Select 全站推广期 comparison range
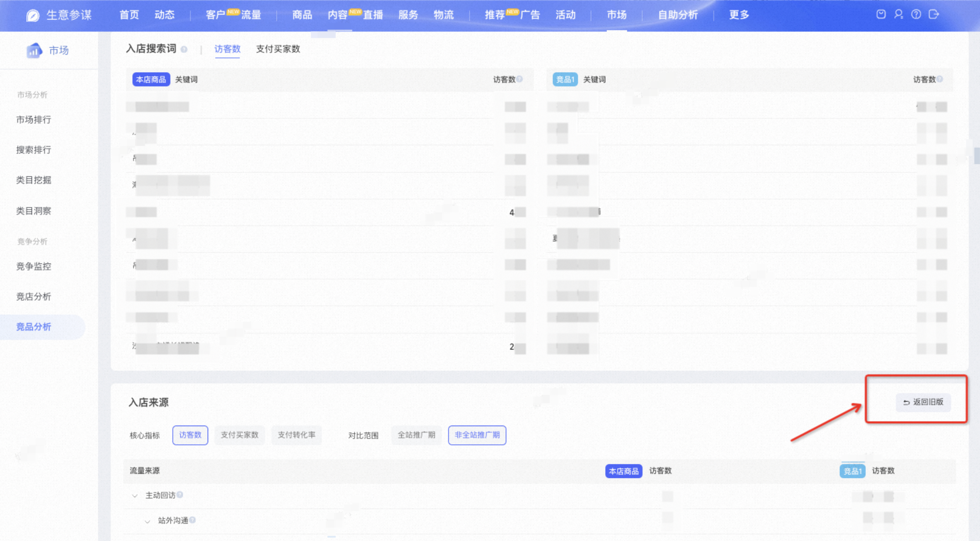980x541 pixels. pyautogui.click(x=416, y=435)
